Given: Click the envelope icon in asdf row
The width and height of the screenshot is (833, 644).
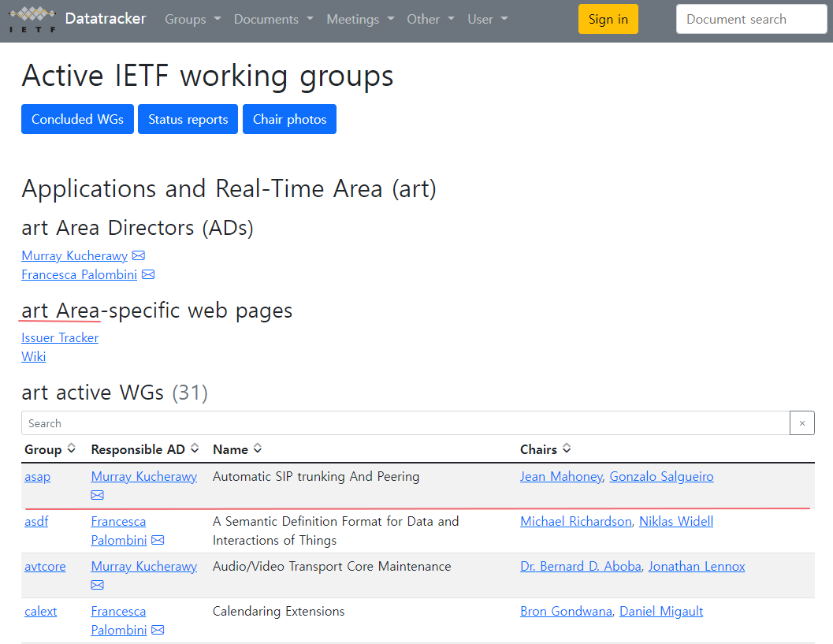Looking at the screenshot, I should coord(158,541).
